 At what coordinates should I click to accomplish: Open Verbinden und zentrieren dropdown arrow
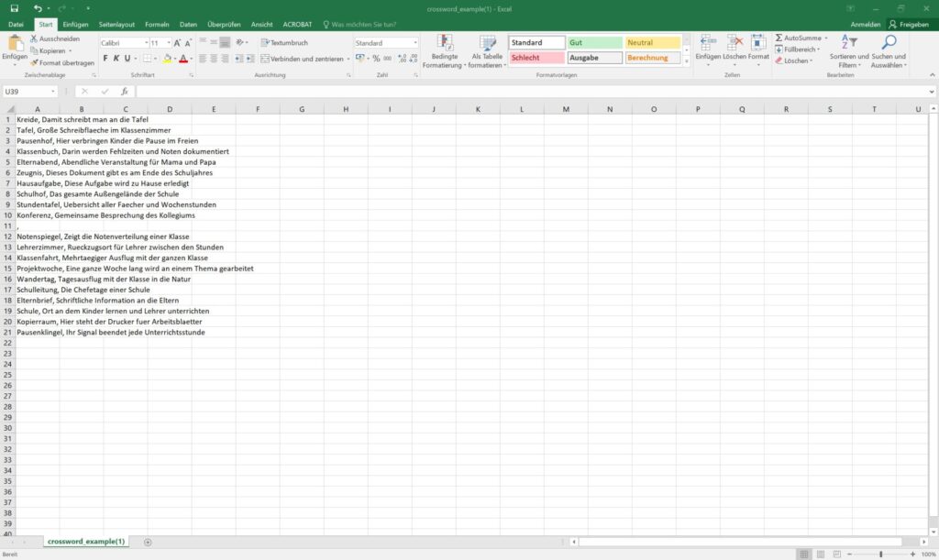(x=348, y=60)
